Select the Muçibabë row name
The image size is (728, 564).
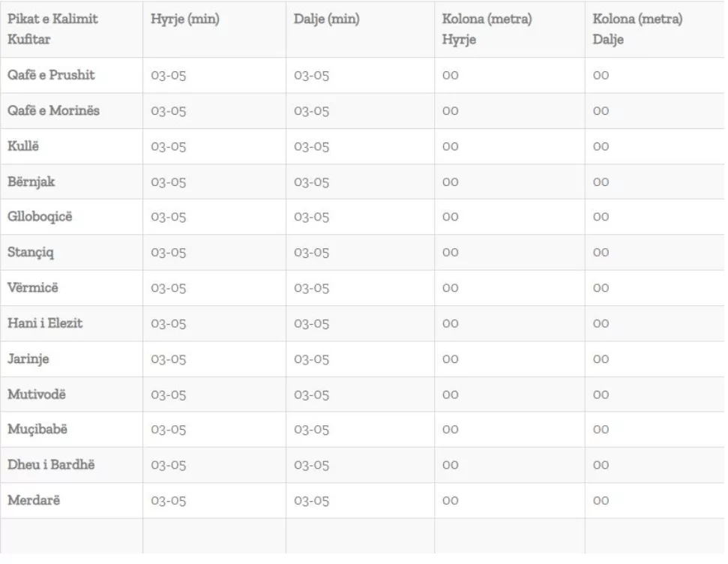coord(37,429)
